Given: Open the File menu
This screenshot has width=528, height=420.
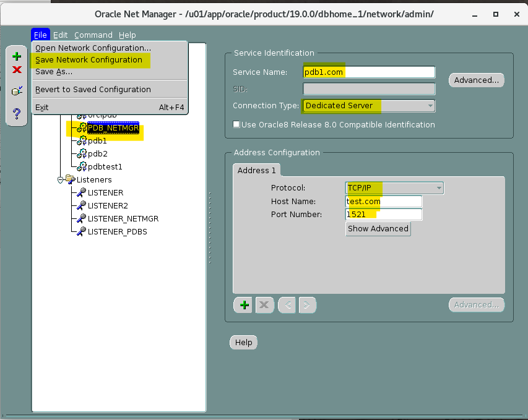Looking at the screenshot, I should pyautogui.click(x=40, y=35).
